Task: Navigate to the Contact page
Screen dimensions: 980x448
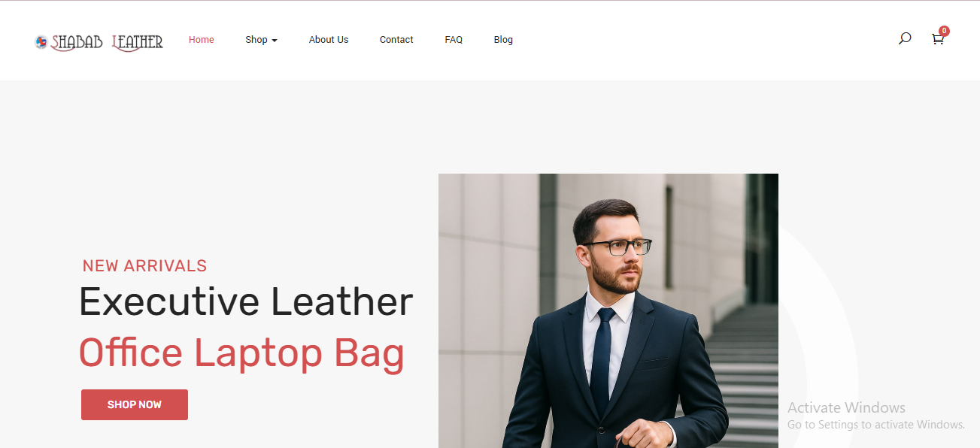Action: pyautogui.click(x=396, y=40)
